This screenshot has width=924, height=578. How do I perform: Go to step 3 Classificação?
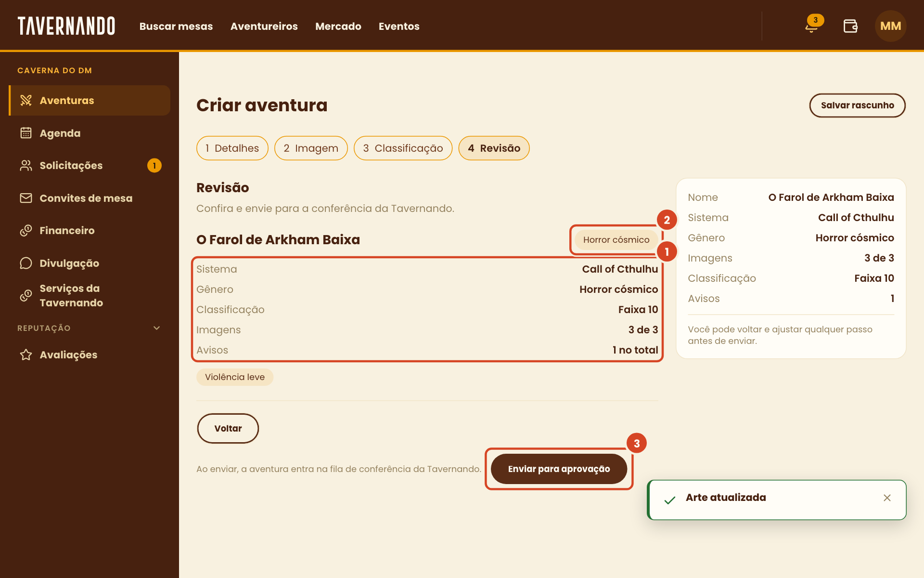[403, 148]
